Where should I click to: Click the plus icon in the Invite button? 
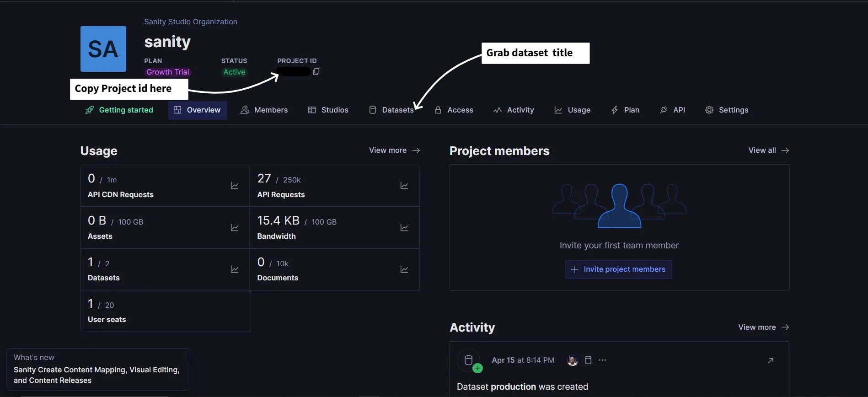tap(574, 269)
